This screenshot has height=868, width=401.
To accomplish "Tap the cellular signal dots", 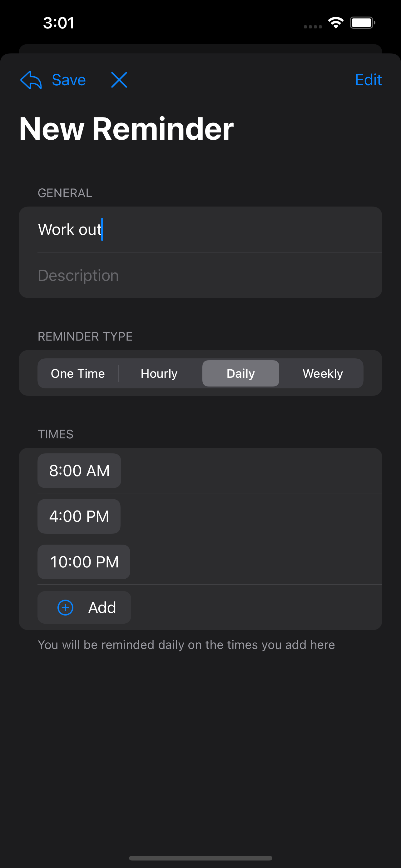I will pos(313,27).
